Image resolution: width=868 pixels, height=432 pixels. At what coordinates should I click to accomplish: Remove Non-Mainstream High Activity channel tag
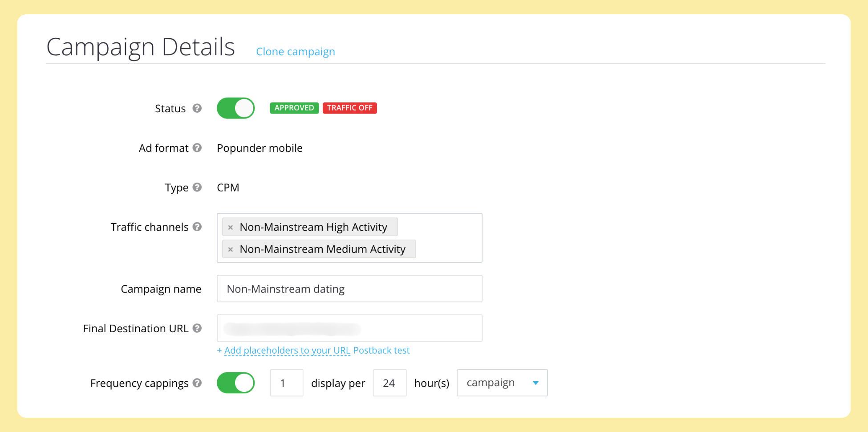tap(231, 228)
